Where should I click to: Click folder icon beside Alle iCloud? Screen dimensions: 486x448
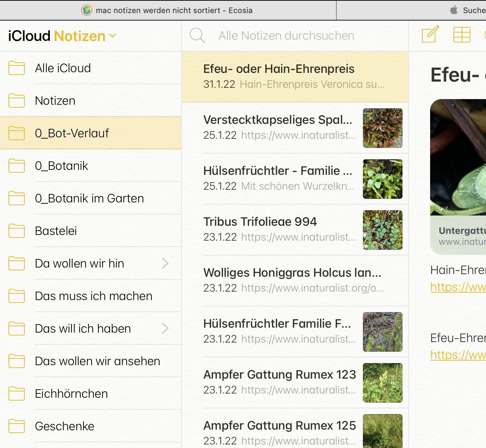click(x=17, y=68)
